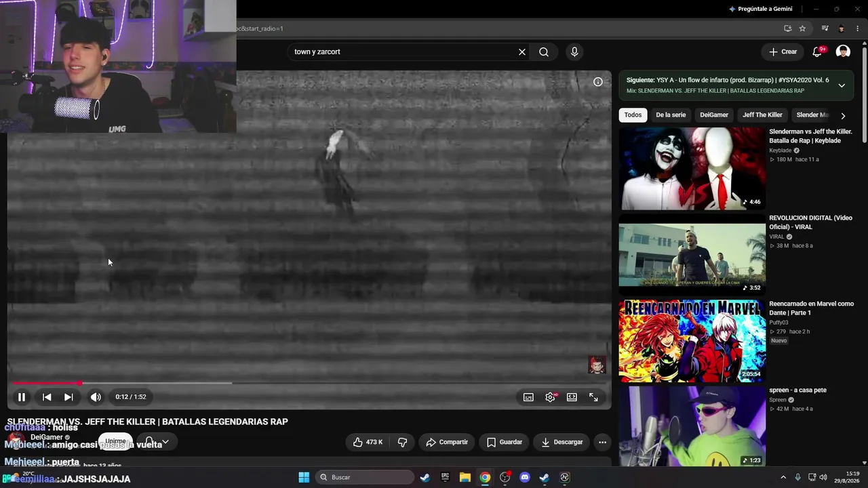
Task: Go to the previous video
Action: (x=47, y=397)
